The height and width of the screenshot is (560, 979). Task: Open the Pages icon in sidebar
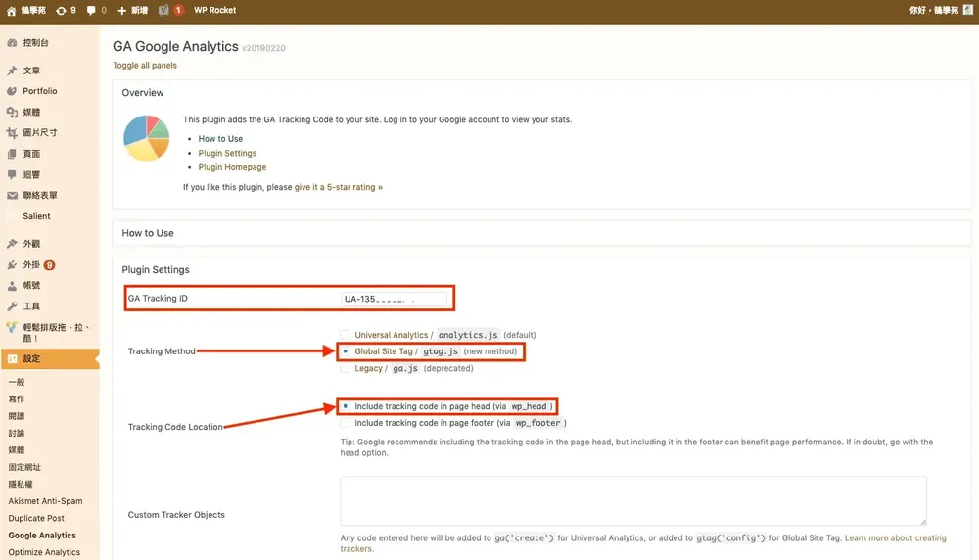12,154
